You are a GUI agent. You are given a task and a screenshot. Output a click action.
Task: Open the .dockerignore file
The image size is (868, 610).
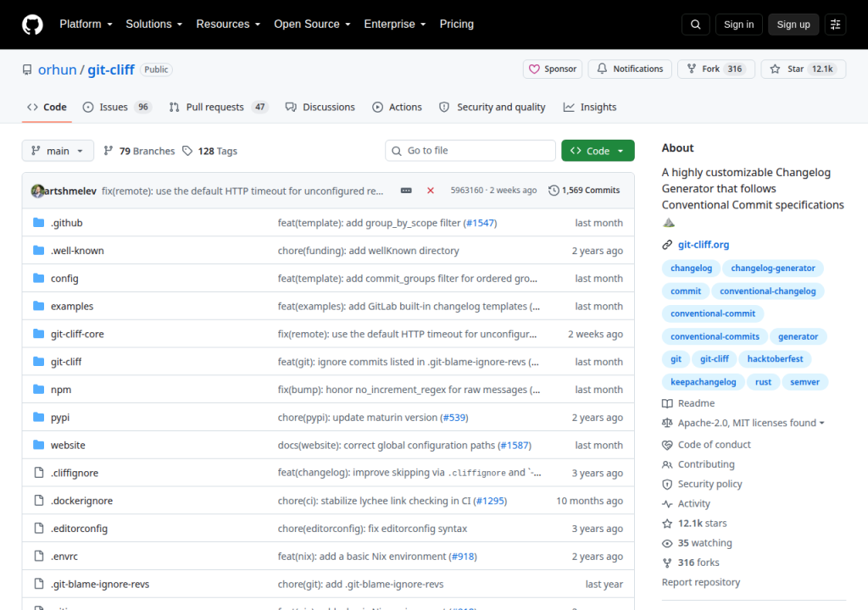pyautogui.click(x=82, y=501)
